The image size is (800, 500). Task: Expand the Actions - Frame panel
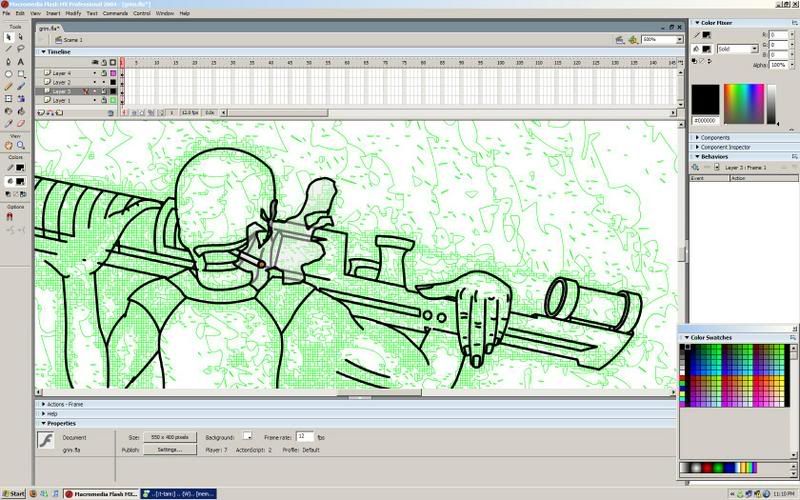click(x=43, y=404)
